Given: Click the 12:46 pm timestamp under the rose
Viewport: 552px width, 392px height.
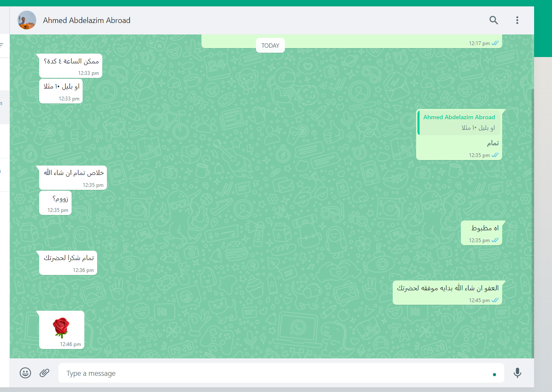Looking at the screenshot, I should click(x=70, y=344).
